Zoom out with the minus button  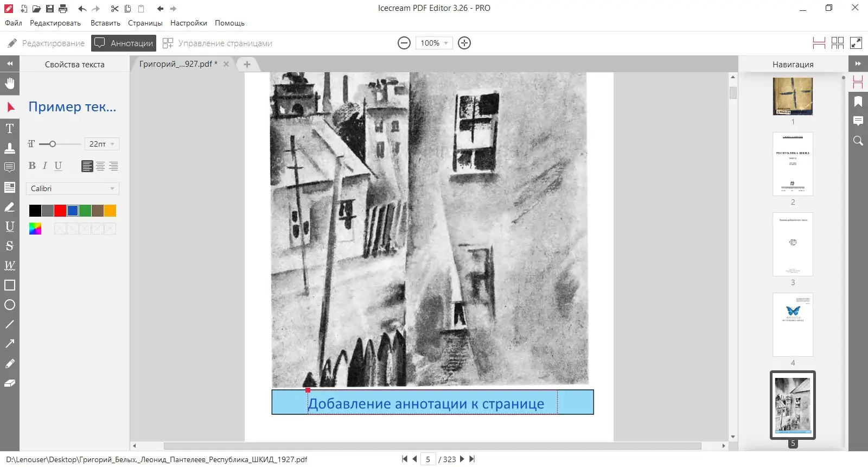pyautogui.click(x=404, y=43)
